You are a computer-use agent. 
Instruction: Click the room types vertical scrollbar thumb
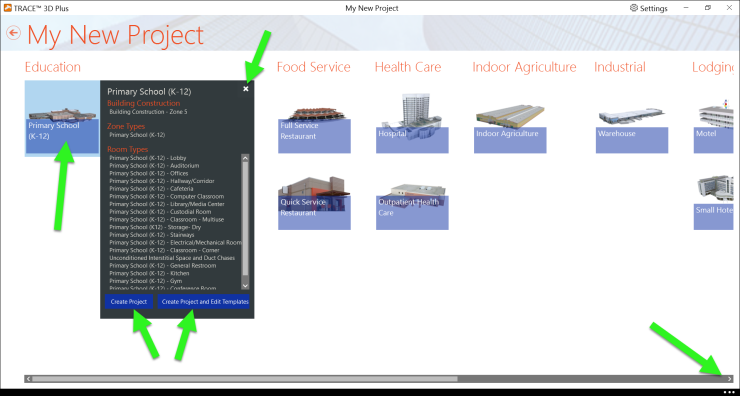click(x=245, y=219)
